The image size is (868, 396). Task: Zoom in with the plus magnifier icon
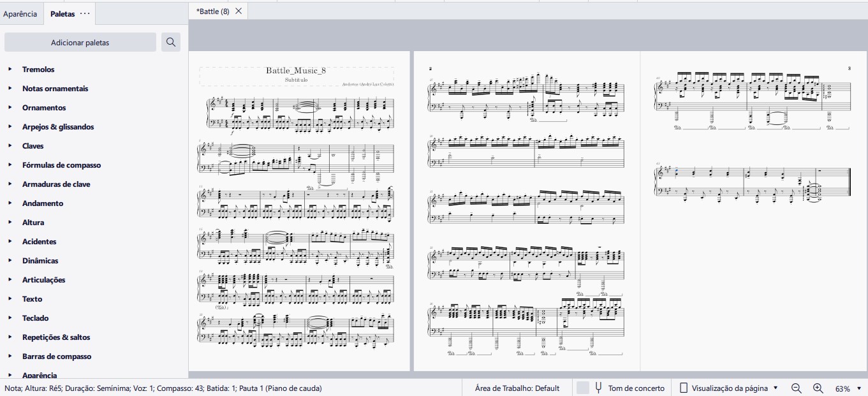point(818,388)
